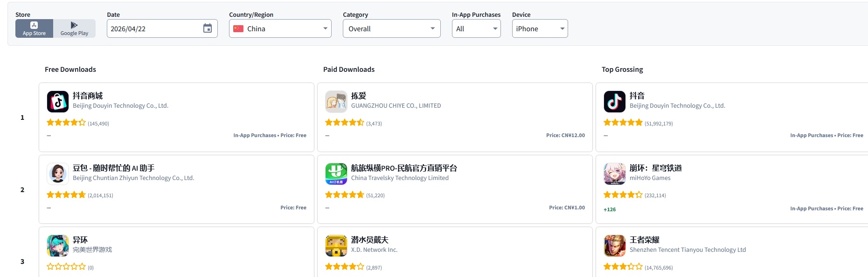This screenshot has width=868, height=277.
Task: Switch to the App Store toggle
Action: [34, 28]
